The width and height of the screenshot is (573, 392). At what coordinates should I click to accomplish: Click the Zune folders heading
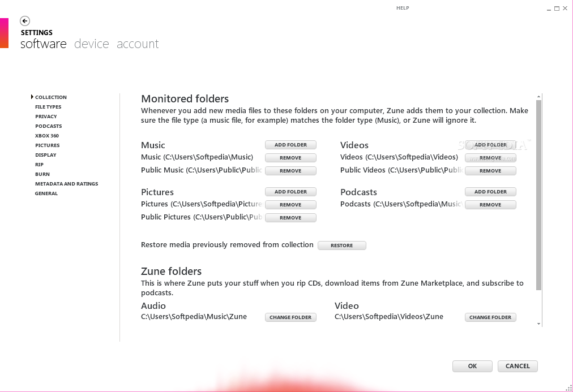coord(171,271)
